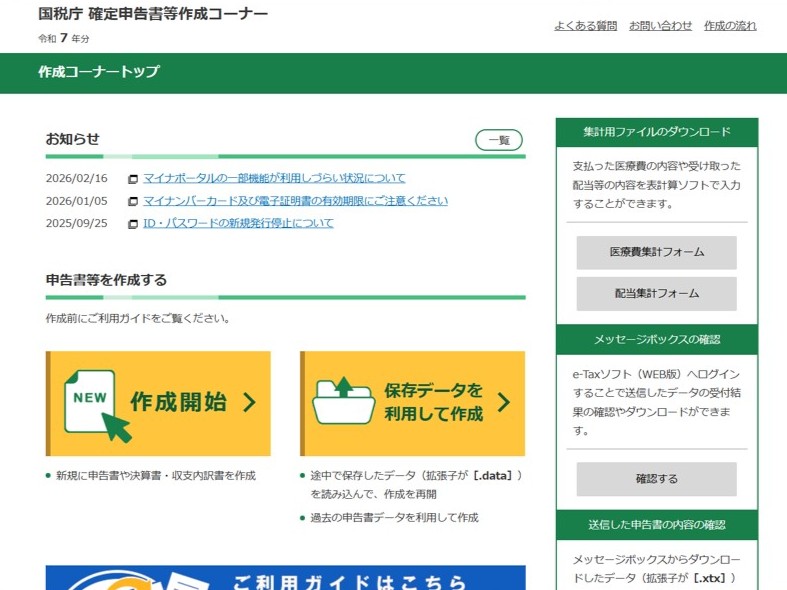Click the new-window icon beside ID・パスワード notice
787x590 pixels.
(133, 224)
